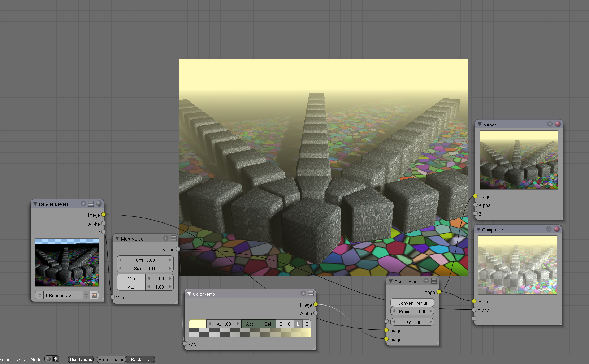This screenshot has width=589, height=364.
Task: Click the Alpha input socket on Composite node
Action: [474, 310]
